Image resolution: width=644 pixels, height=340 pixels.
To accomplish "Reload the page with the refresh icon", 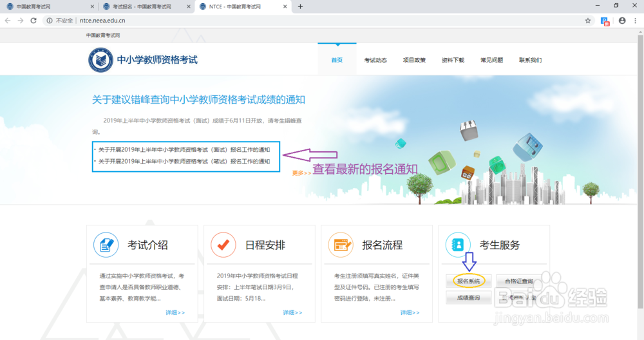I will click(x=33, y=21).
